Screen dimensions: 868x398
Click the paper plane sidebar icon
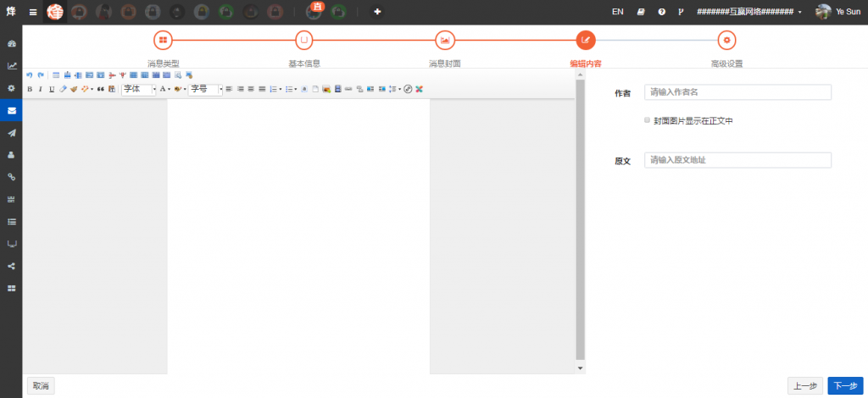[x=11, y=133]
